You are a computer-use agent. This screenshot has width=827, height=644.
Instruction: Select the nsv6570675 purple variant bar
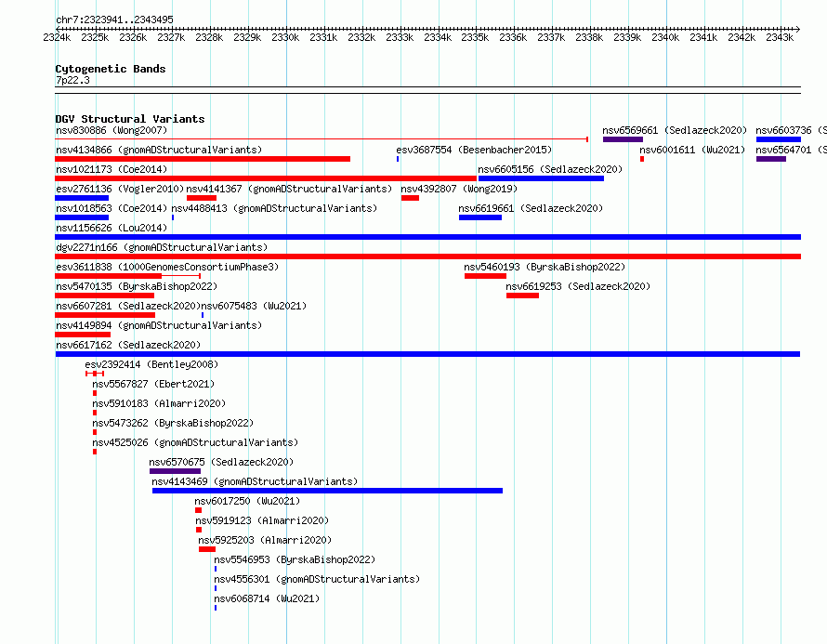[x=175, y=471]
